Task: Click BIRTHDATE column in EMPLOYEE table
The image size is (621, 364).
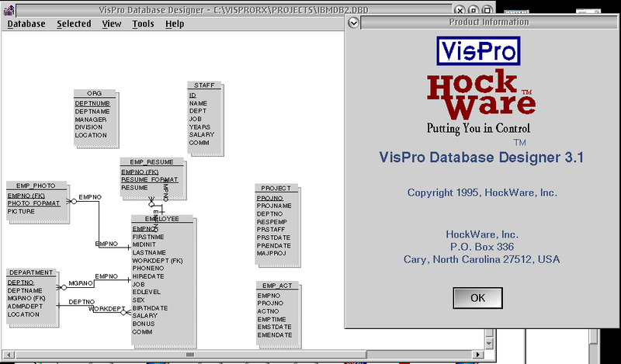Action: tap(150, 308)
